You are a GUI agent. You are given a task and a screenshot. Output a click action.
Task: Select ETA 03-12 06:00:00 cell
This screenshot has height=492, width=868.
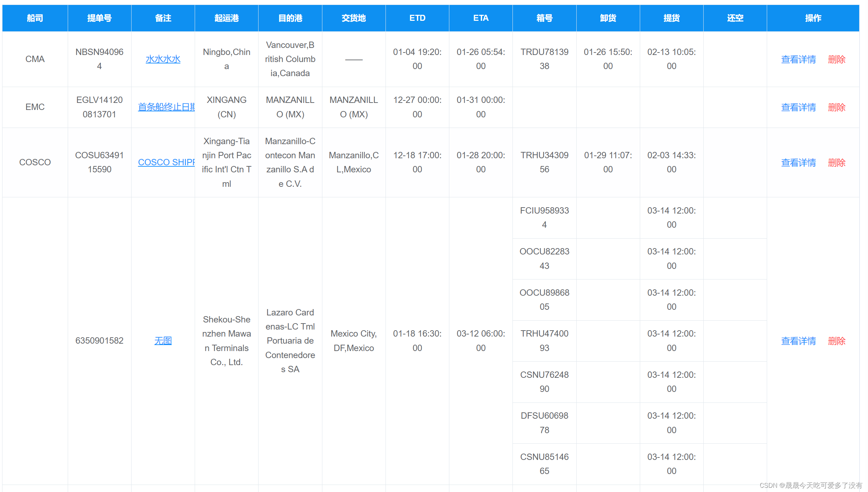pos(481,340)
